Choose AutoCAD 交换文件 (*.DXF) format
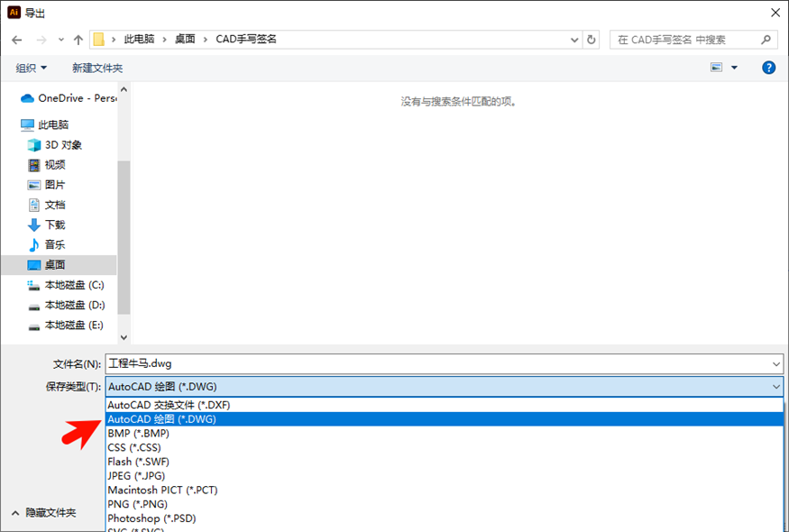The image size is (789, 532). pyautogui.click(x=445, y=405)
